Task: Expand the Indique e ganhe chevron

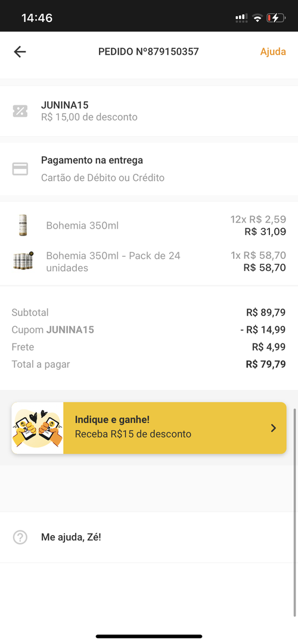Action: point(274,428)
